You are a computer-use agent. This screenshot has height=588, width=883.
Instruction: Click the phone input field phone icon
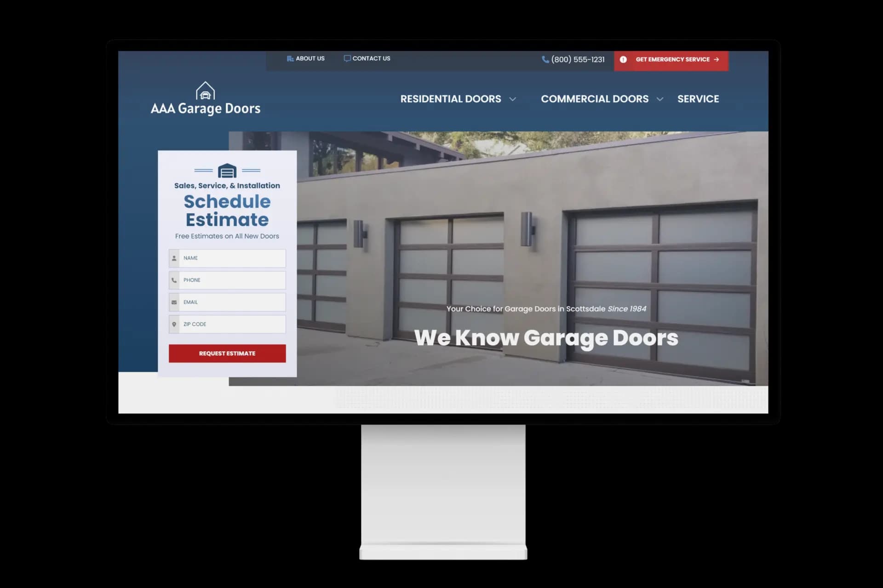[x=174, y=280]
